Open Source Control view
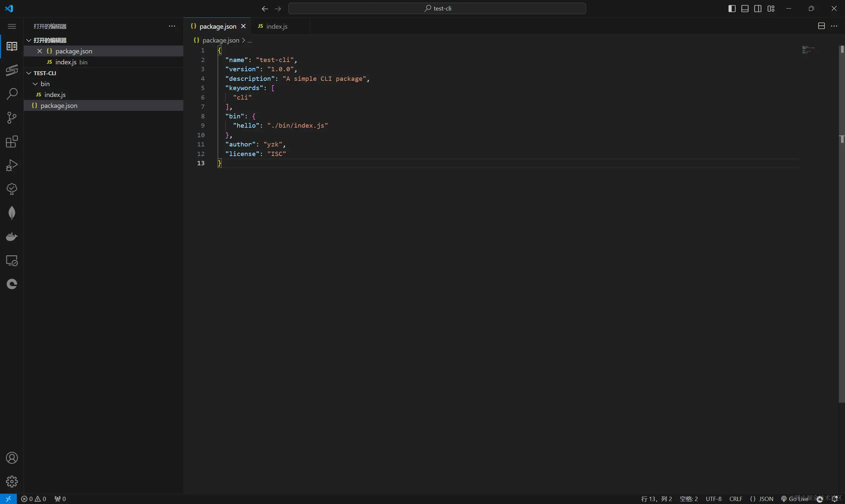The height and width of the screenshot is (504, 845). [x=12, y=118]
